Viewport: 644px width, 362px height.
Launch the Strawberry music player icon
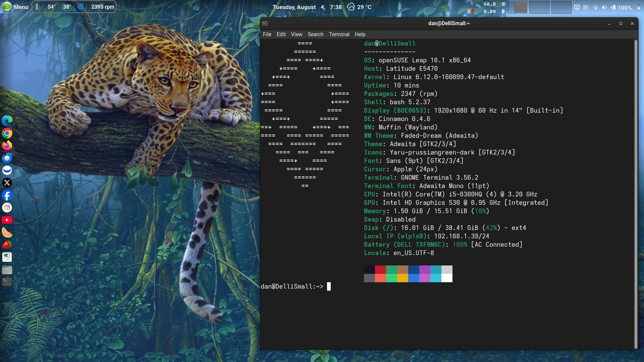pos(7,245)
